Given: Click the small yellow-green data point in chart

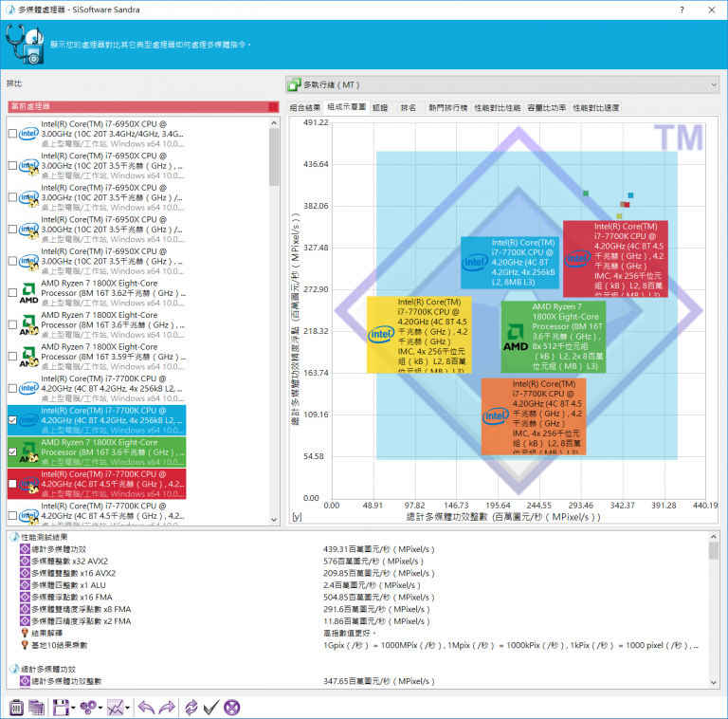Looking at the screenshot, I should click(x=619, y=216).
